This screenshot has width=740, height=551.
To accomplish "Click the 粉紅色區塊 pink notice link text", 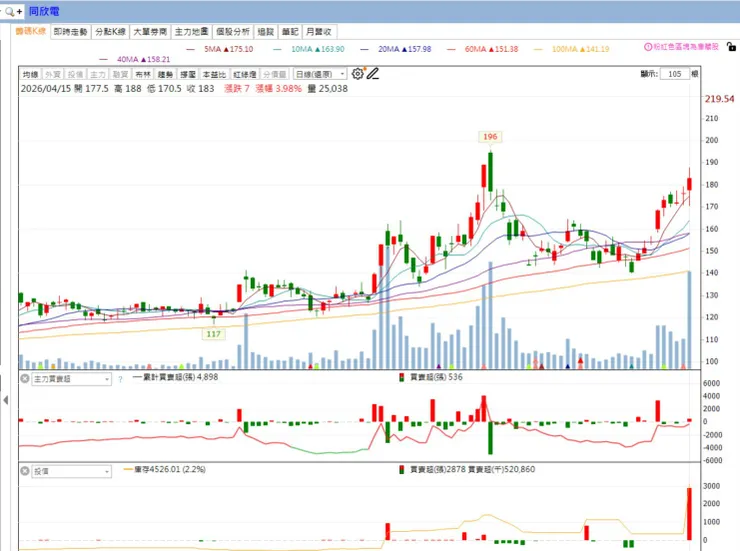I will pos(686,47).
